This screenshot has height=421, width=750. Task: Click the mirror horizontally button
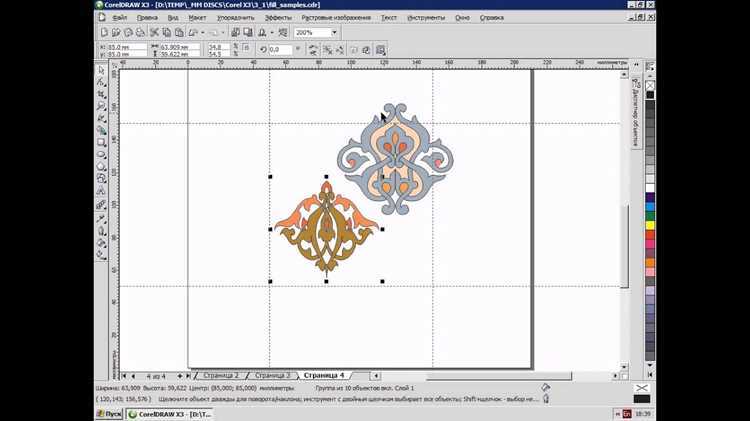(x=313, y=50)
